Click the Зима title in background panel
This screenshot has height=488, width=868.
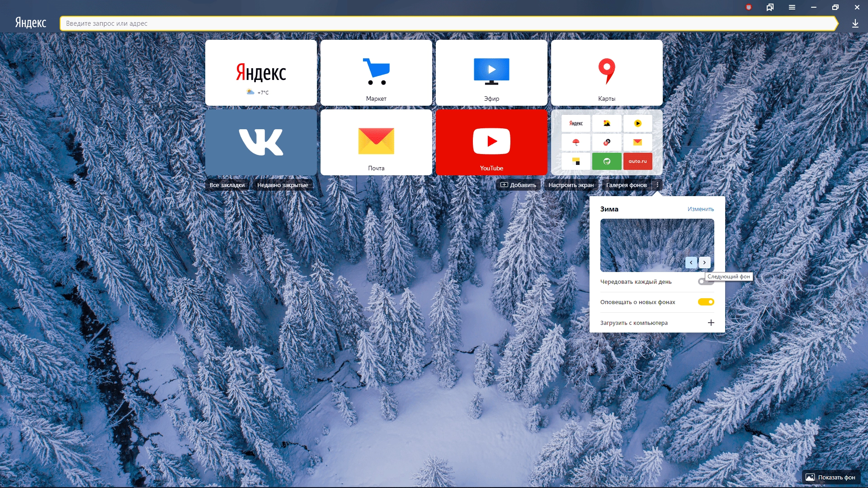point(609,209)
